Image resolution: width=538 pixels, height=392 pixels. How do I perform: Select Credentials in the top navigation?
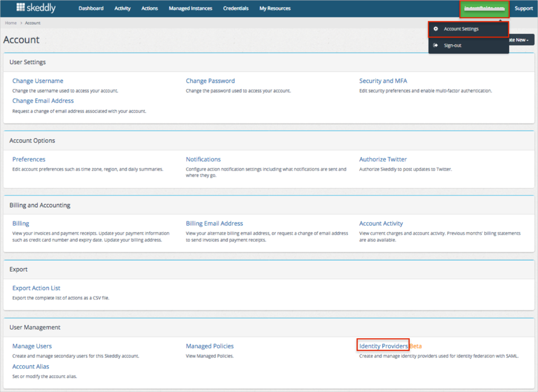[235, 8]
